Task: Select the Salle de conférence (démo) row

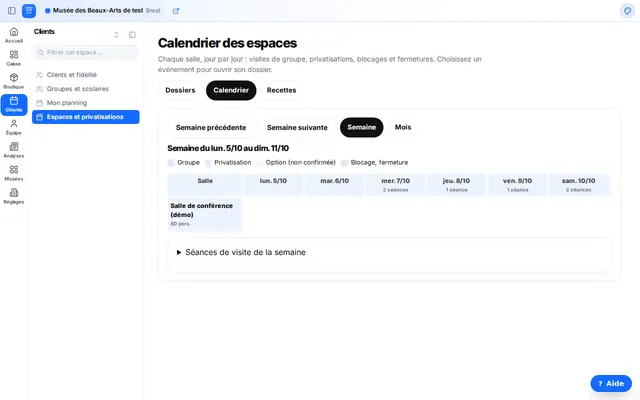Action: (205, 214)
